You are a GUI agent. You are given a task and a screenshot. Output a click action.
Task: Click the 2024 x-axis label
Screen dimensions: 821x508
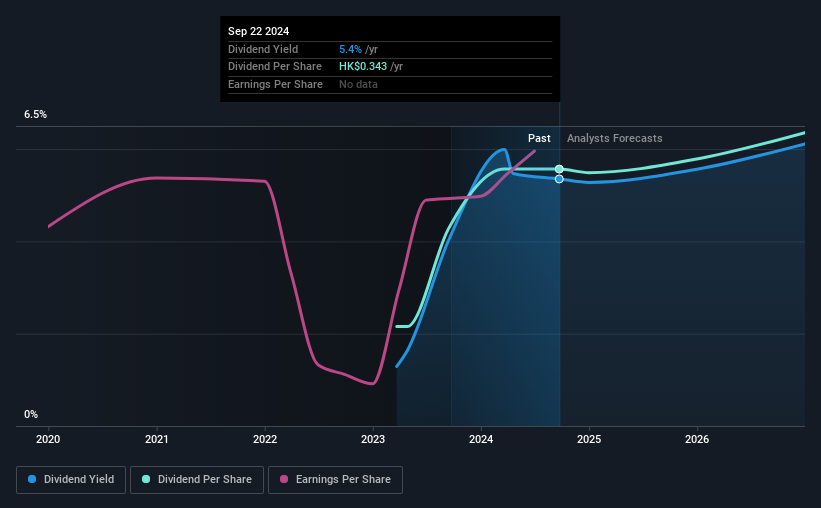click(481, 439)
